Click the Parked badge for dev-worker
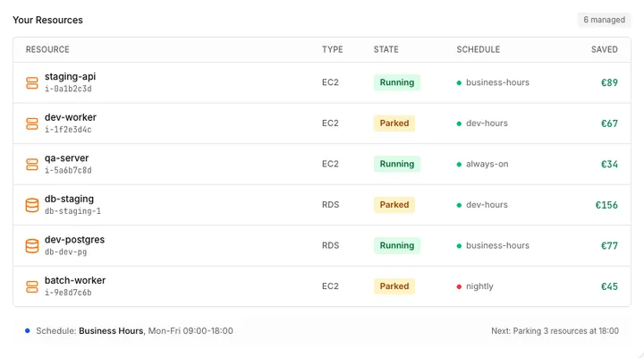This screenshot has height=358, width=644. click(x=394, y=123)
